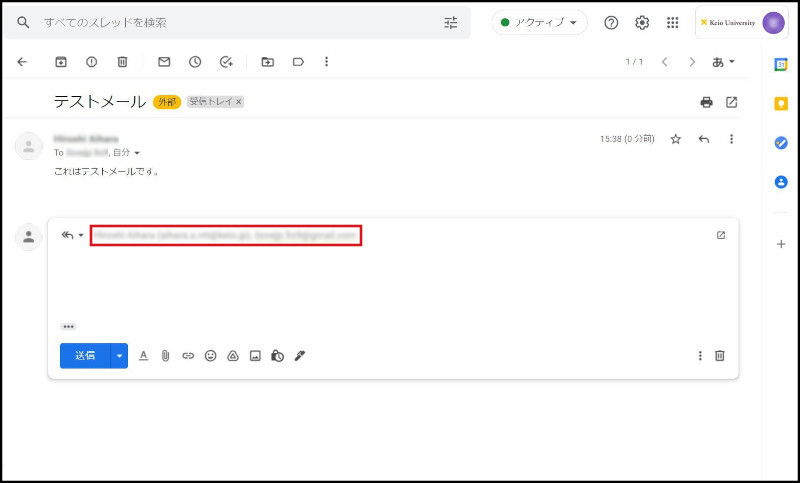800x483 pixels.
Task: Open Google Calendar in the side panel
Action: click(781, 65)
